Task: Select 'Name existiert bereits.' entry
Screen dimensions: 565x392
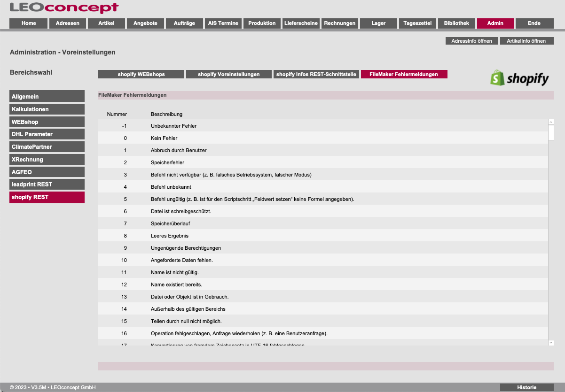Action: pyautogui.click(x=323, y=284)
